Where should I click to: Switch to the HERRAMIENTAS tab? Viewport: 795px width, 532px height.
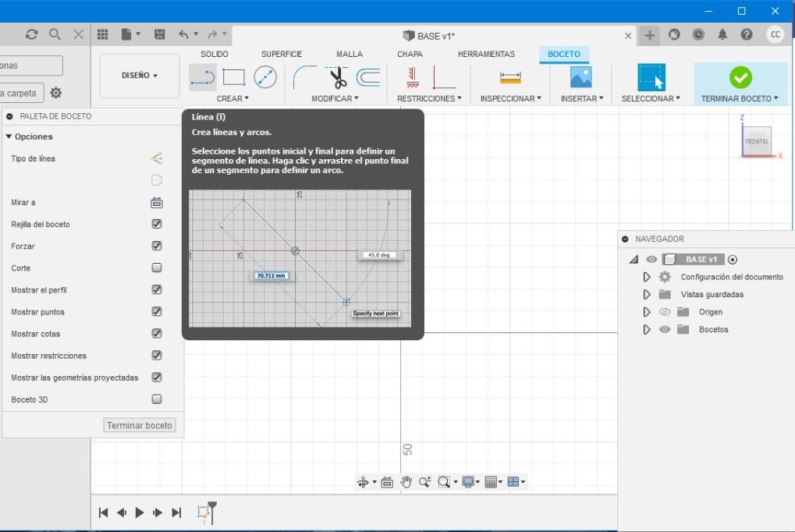coord(486,54)
